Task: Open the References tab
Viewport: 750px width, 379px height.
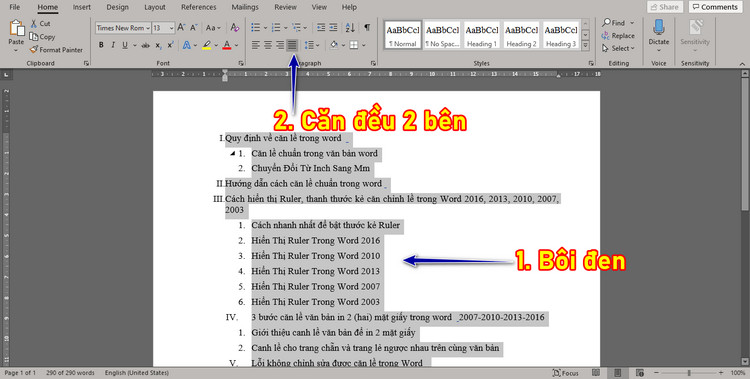Action: (199, 7)
